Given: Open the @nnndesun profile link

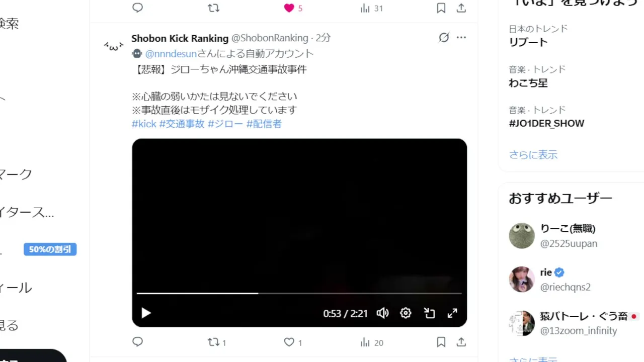Looking at the screenshot, I should point(171,54).
